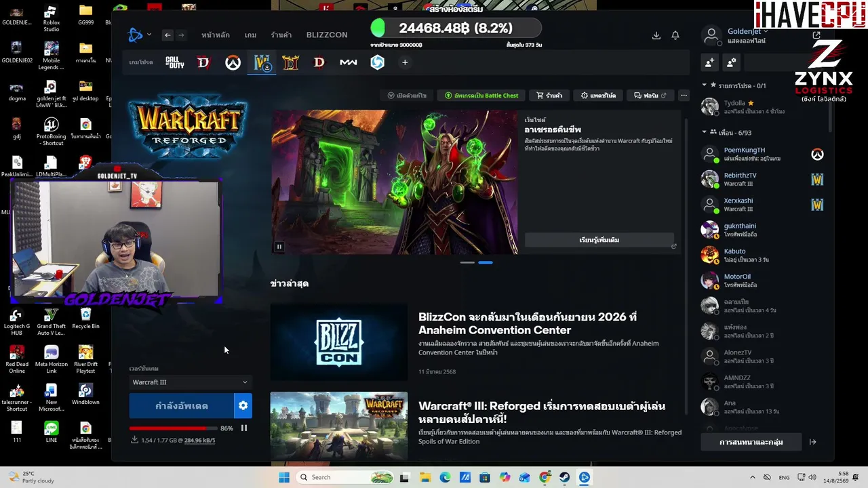Show hidden system tray icons
The image size is (868, 488).
752,477
